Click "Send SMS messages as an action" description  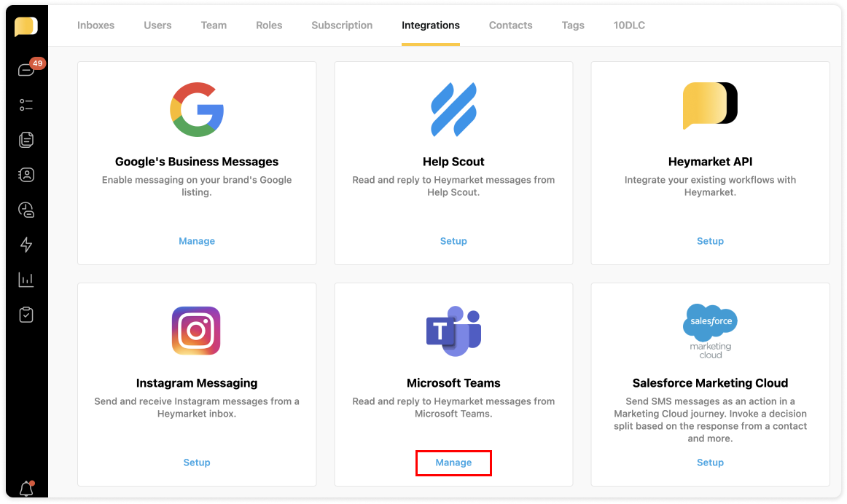coord(711,420)
